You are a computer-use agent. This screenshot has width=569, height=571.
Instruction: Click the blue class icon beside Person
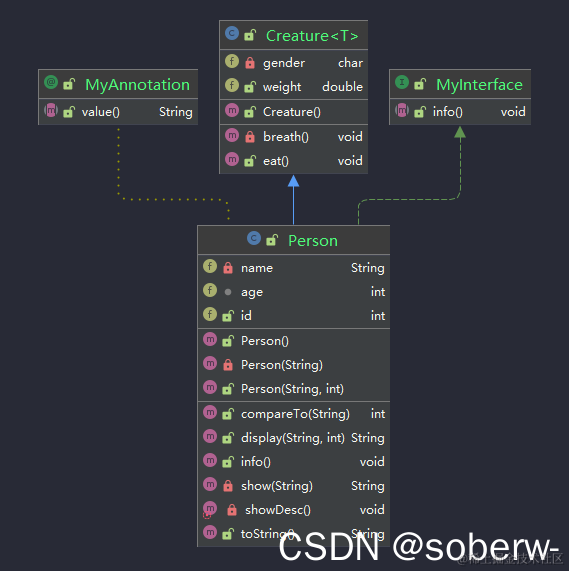254,238
